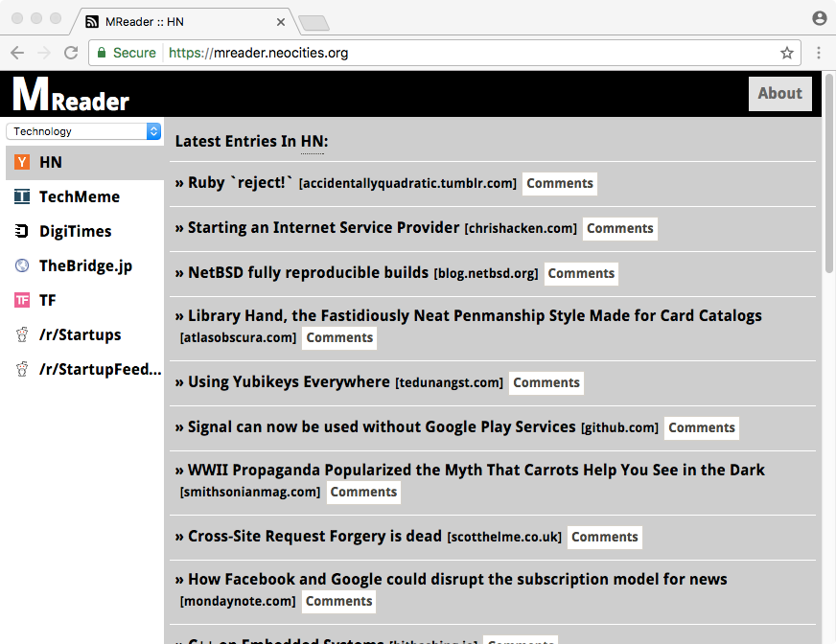The image size is (836, 644).
Task: Reload the page with refresh icon
Action: coord(71,53)
